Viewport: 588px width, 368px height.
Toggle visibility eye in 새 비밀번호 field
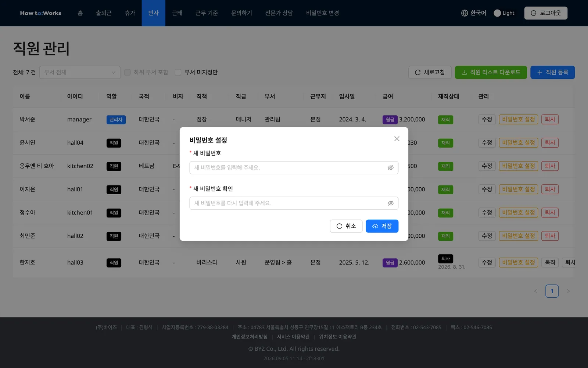coord(391,168)
